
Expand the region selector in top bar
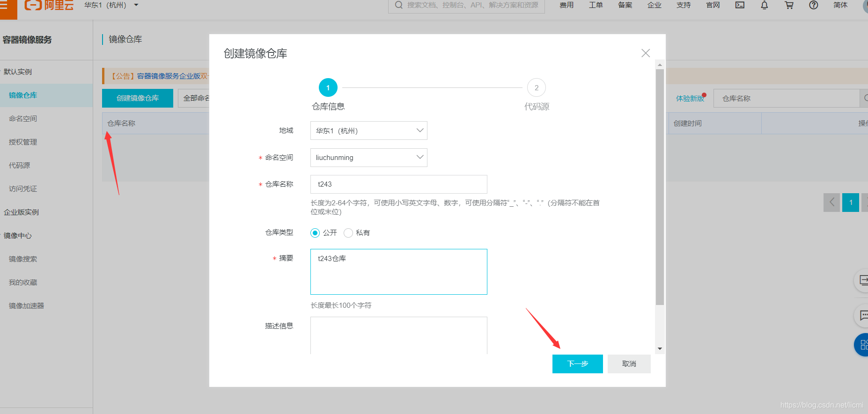(x=111, y=5)
